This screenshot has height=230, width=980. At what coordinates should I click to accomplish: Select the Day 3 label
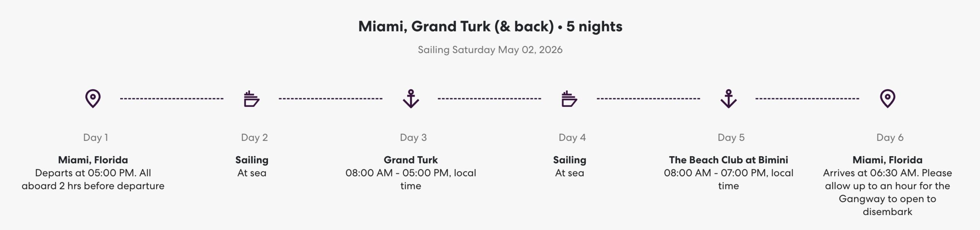tap(413, 137)
